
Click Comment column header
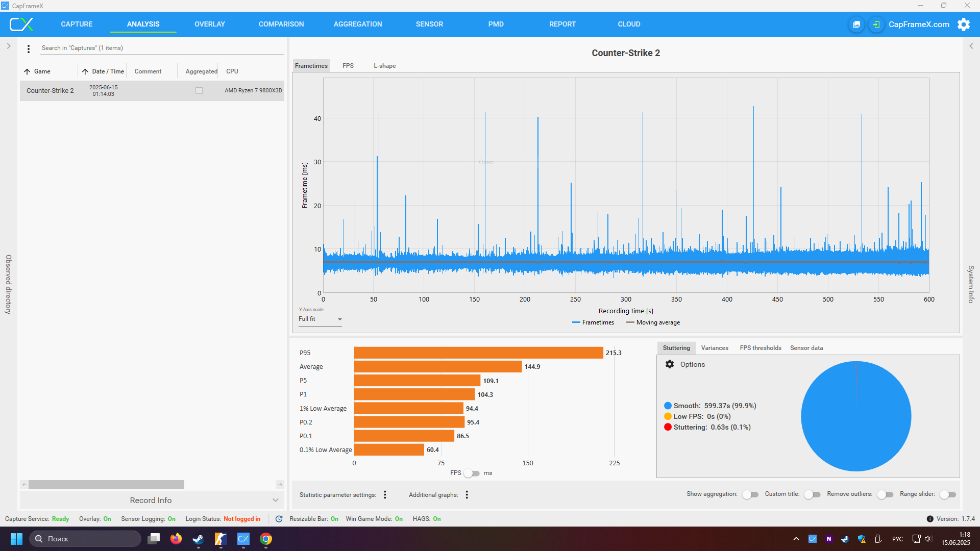(148, 71)
